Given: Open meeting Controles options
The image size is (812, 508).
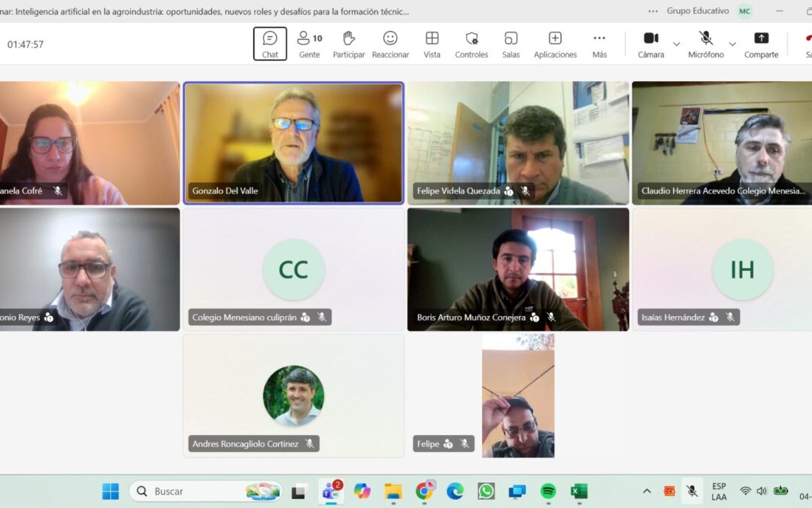Looking at the screenshot, I should [471, 44].
